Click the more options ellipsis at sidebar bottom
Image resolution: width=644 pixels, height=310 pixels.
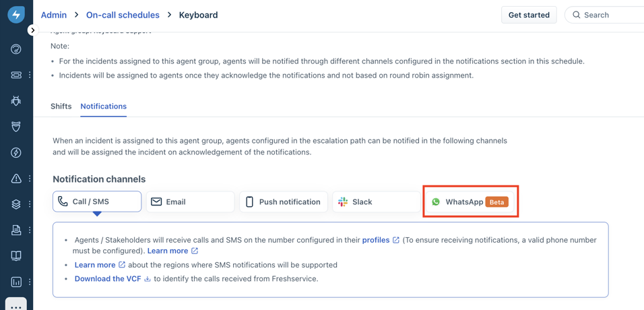pos(16,306)
